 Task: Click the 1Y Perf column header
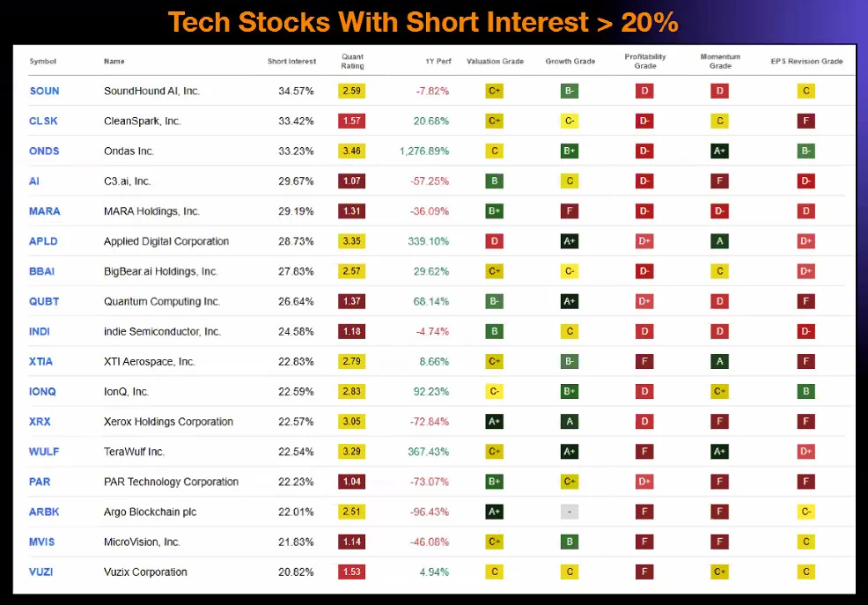click(x=438, y=62)
